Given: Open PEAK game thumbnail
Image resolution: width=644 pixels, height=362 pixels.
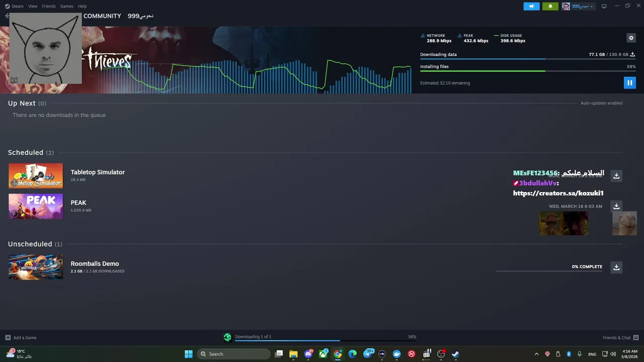Looking at the screenshot, I should [36, 206].
